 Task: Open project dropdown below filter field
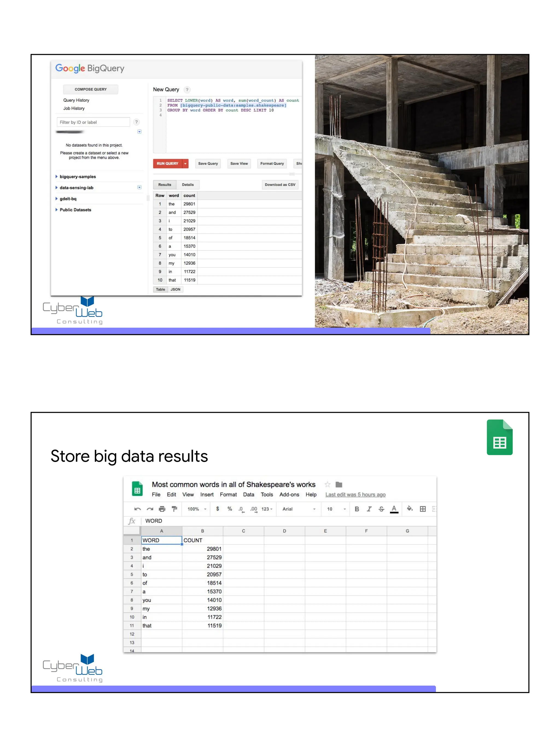[139, 132]
